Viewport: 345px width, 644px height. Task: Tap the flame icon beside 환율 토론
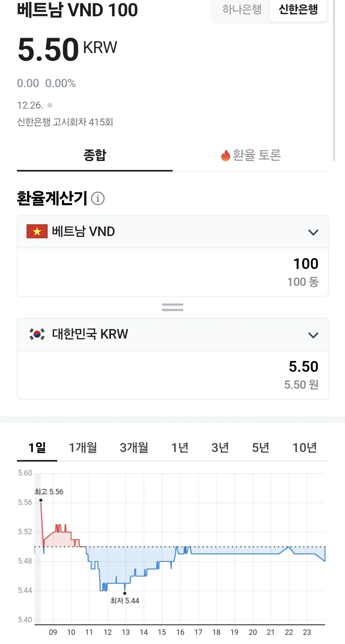point(226,155)
